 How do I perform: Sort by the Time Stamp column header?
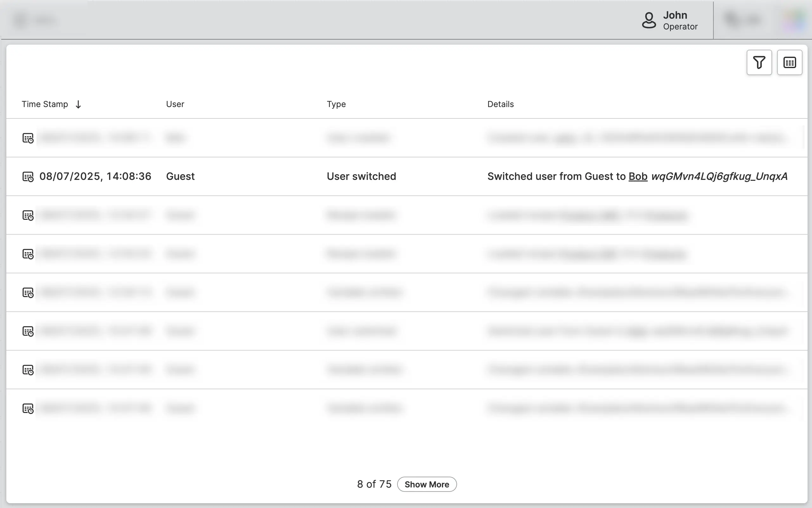(x=45, y=104)
